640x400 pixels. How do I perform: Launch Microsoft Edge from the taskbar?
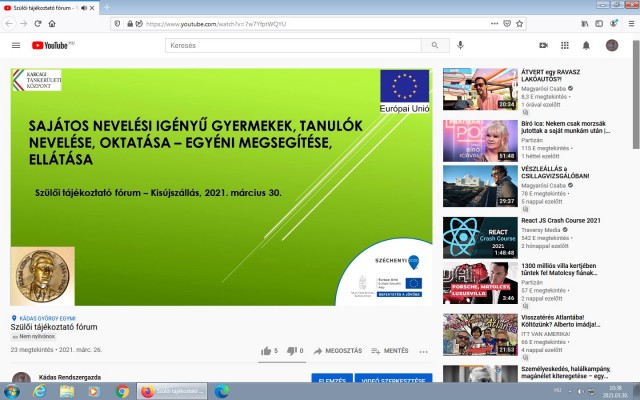pyautogui.click(x=222, y=391)
